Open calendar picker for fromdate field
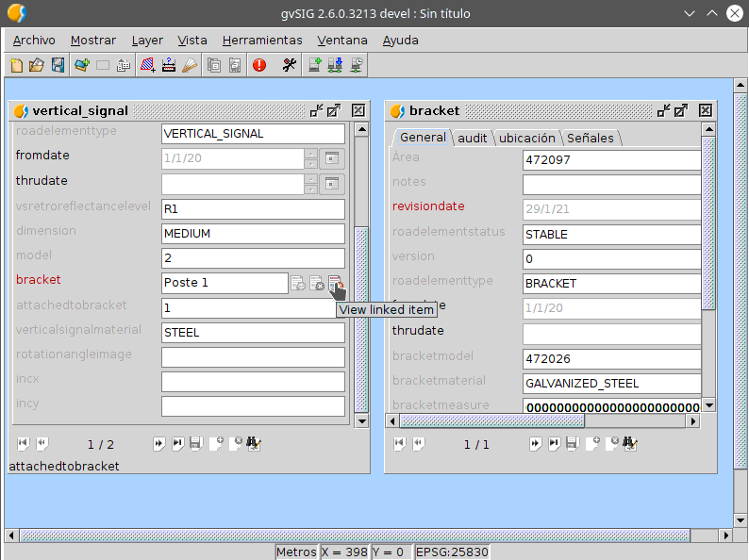749x560 pixels. click(x=332, y=158)
